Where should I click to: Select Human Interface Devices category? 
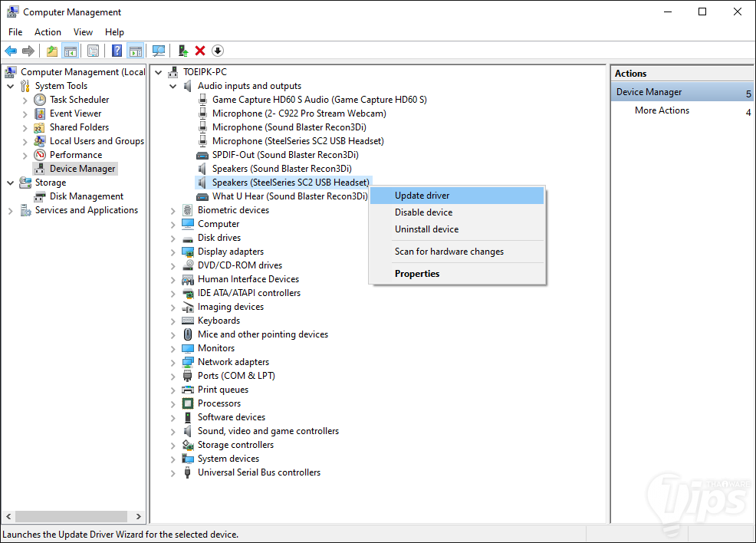(248, 279)
